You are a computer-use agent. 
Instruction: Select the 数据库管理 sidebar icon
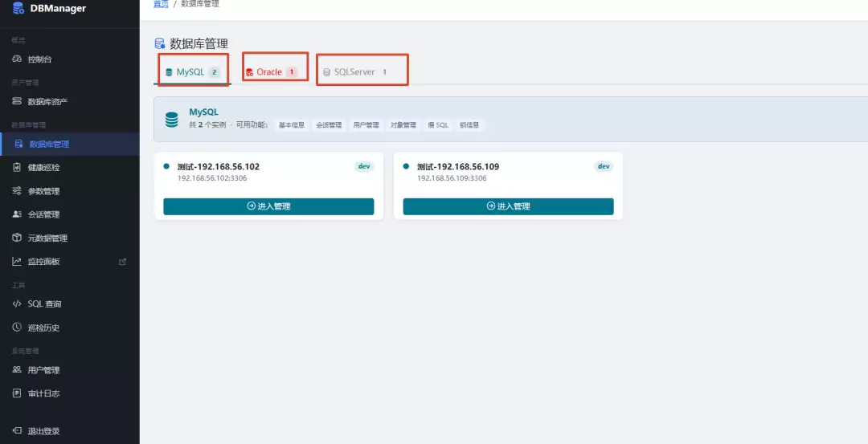pos(18,144)
